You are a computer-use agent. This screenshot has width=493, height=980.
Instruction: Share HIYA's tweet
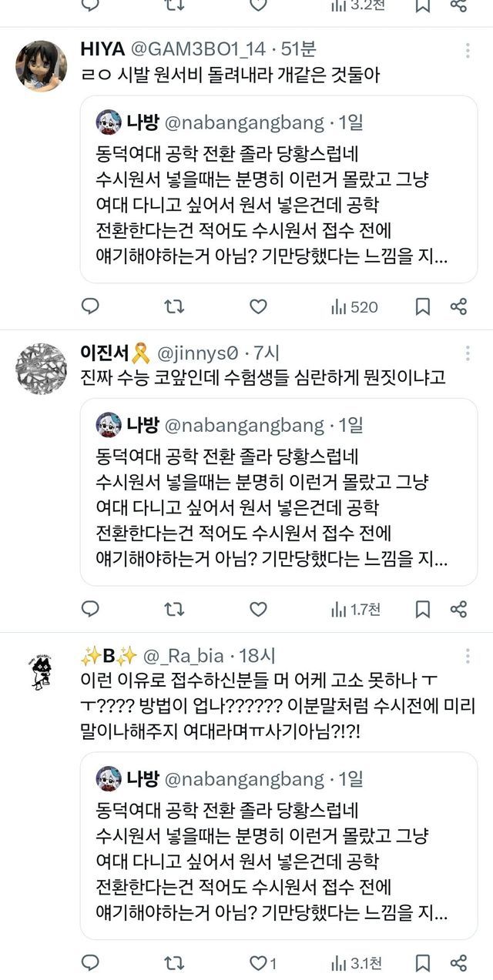pyautogui.click(x=458, y=307)
